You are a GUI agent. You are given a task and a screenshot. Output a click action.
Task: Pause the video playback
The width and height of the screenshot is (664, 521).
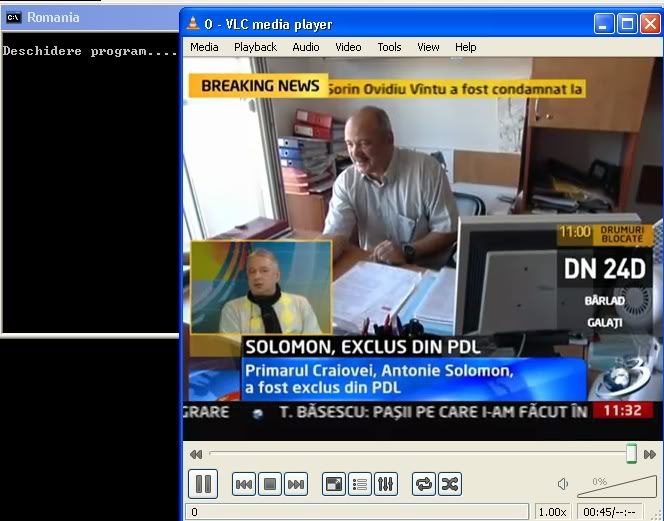tap(203, 485)
